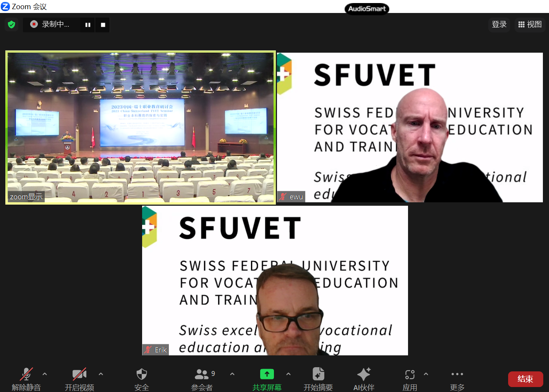
Task: Click the red End meeting button
Action: pos(525,379)
